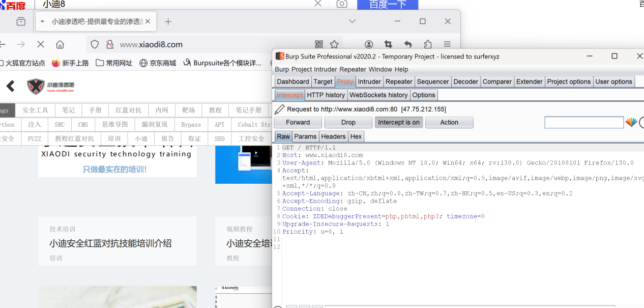
Task: Open the Burpsuite各个模块详 bookmark
Action: 222,63
